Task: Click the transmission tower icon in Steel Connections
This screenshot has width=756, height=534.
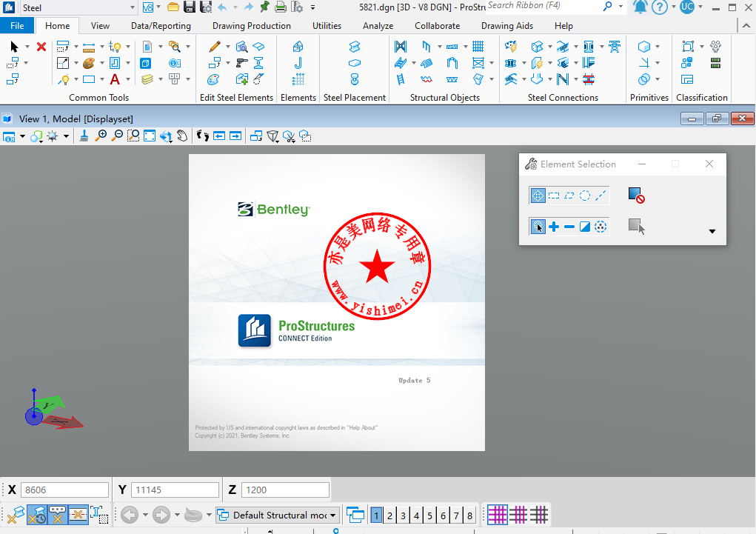Action: [x=615, y=47]
